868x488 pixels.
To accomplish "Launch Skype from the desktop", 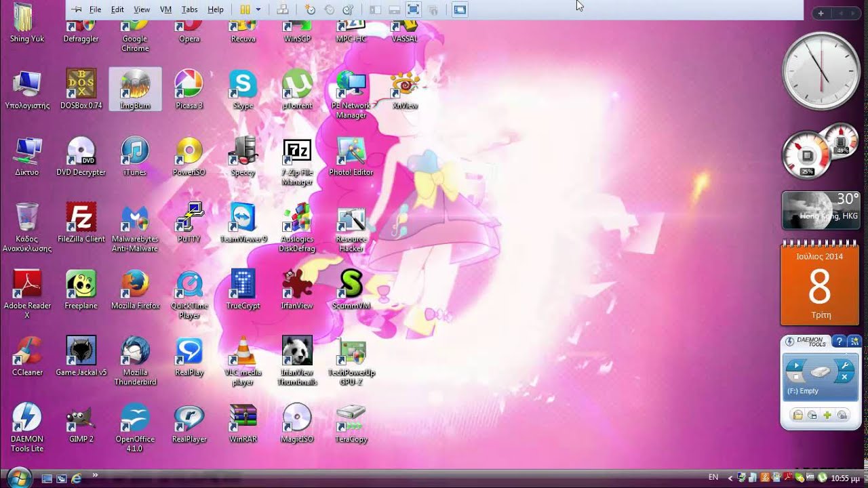I will [243, 89].
